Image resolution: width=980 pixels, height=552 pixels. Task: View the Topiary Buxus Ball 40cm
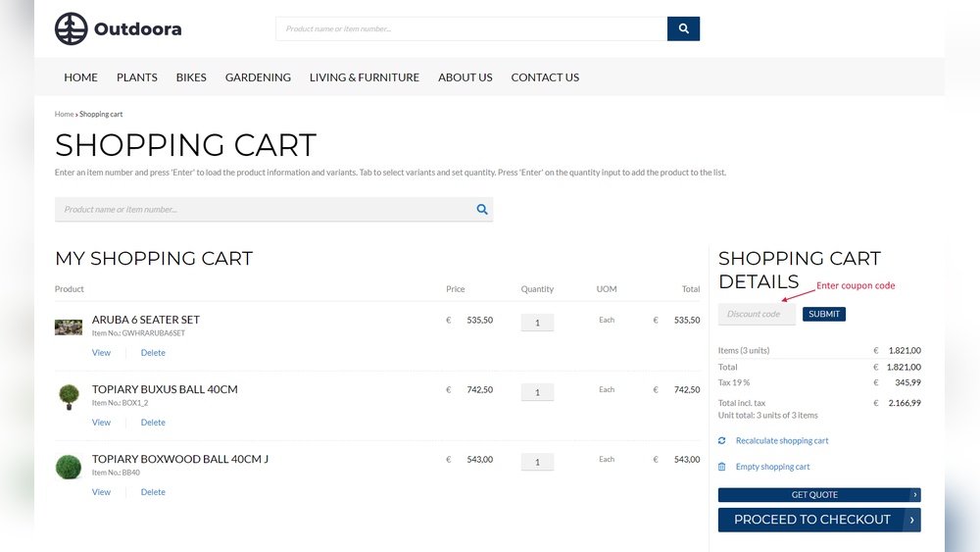point(101,423)
